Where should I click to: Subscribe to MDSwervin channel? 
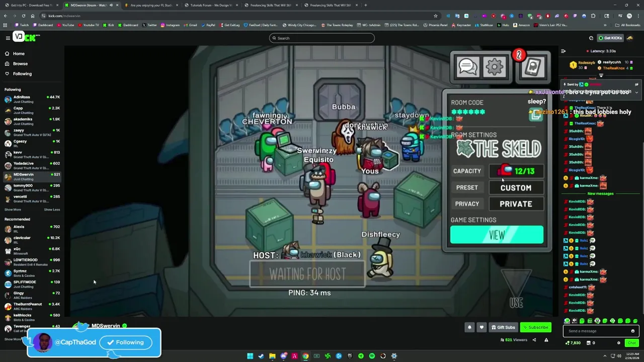point(535,327)
